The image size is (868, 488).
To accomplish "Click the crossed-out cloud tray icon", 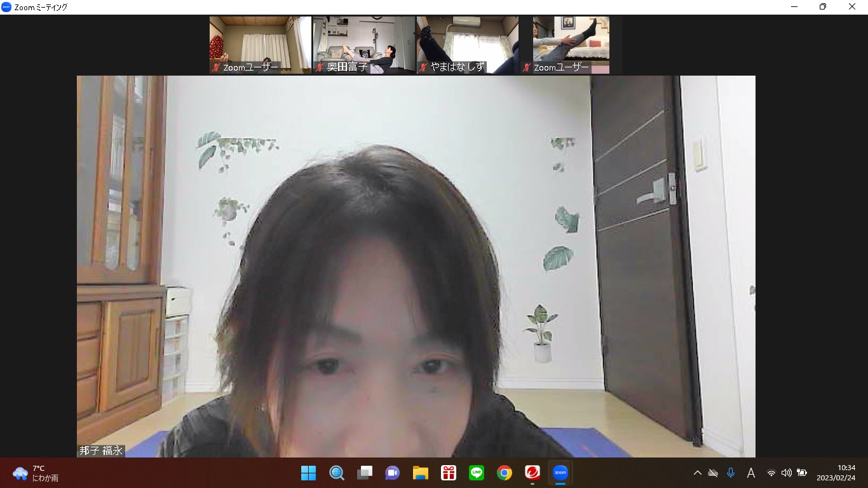I will pos(713,473).
